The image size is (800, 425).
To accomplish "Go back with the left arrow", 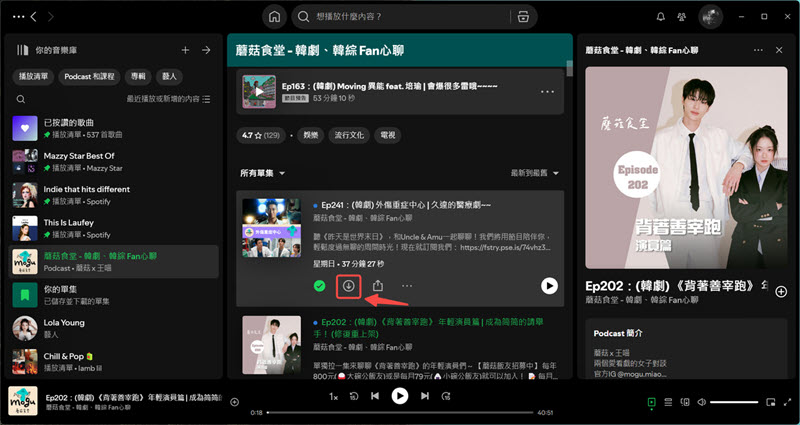I will point(33,17).
